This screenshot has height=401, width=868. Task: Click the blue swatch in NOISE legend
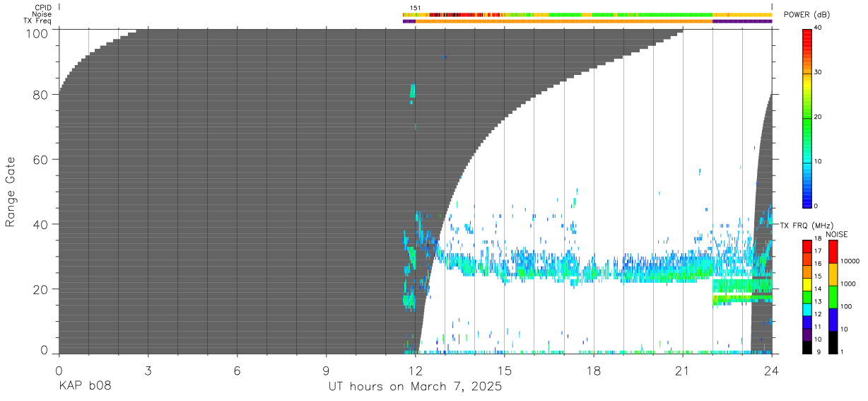click(832, 320)
